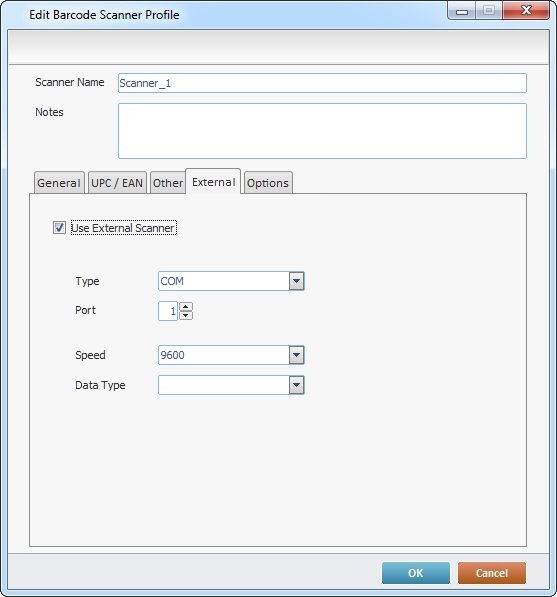This screenshot has height=597, width=557.
Task: Decrease the Port number with down arrow
Action: [x=186, y=316]
